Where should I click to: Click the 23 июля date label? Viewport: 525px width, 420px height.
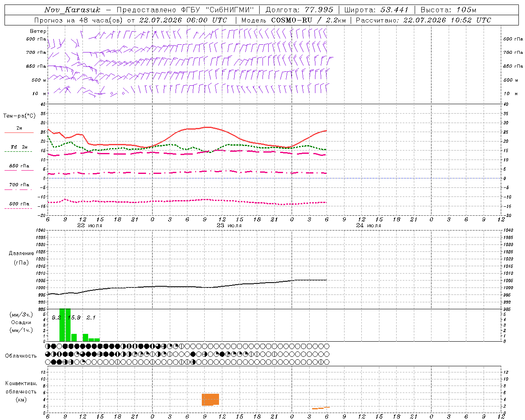[229, 226]
